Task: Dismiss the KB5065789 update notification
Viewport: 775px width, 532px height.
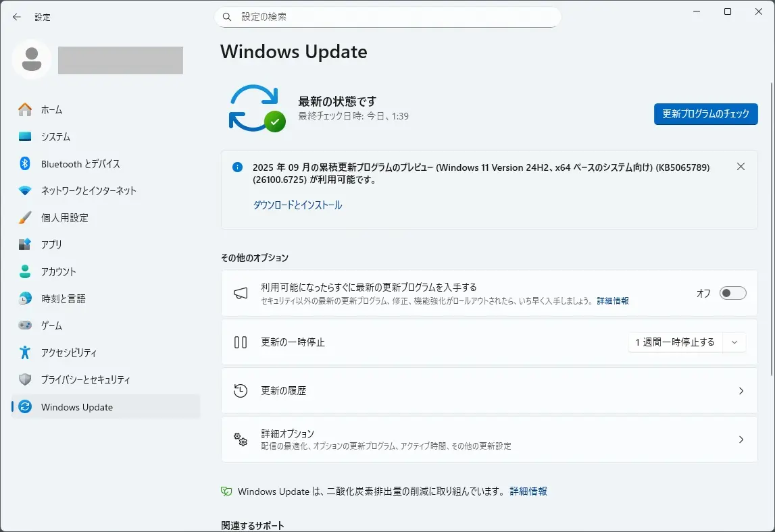Action: (741, 167)
